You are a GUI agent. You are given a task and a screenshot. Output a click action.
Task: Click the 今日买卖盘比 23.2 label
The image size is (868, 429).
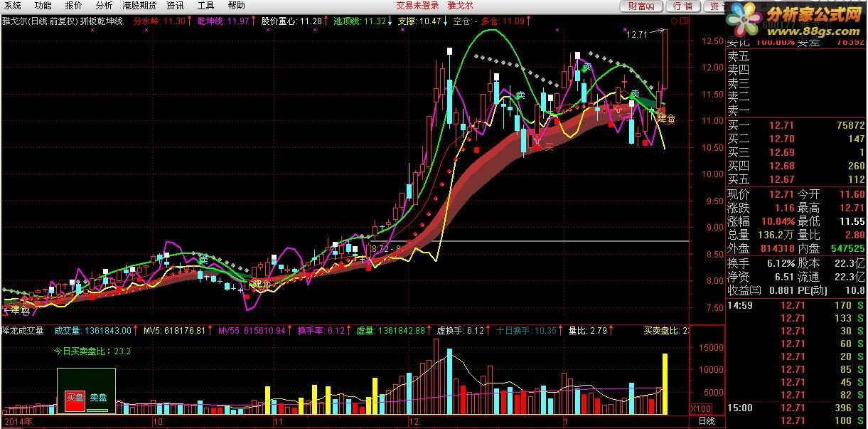pyautogui.click(x=92, y=351)
